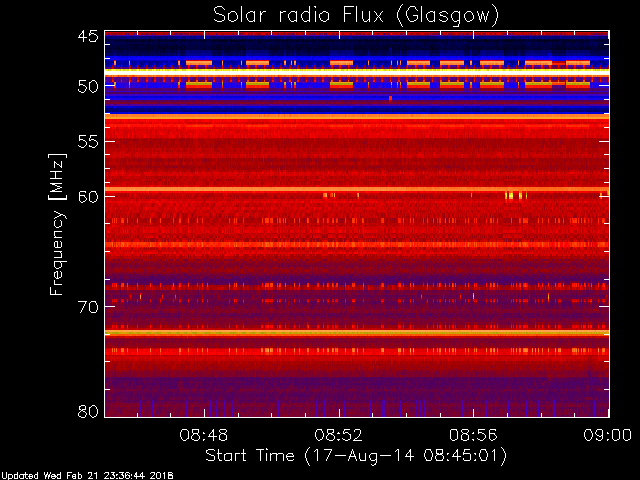Click the 55 frequency tick label
The height and width of the screenshot is (480, 640).
pyautogui.click(x=88, y=142)
